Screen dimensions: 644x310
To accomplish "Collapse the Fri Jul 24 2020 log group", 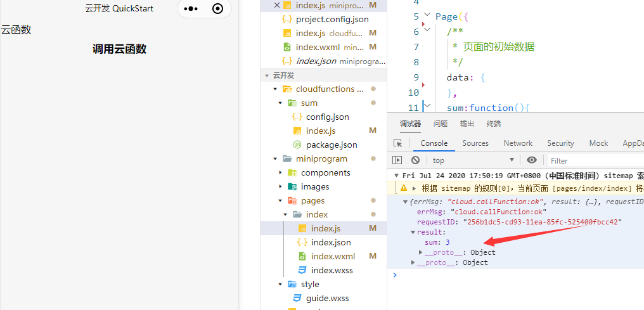I will coord(396,176).
